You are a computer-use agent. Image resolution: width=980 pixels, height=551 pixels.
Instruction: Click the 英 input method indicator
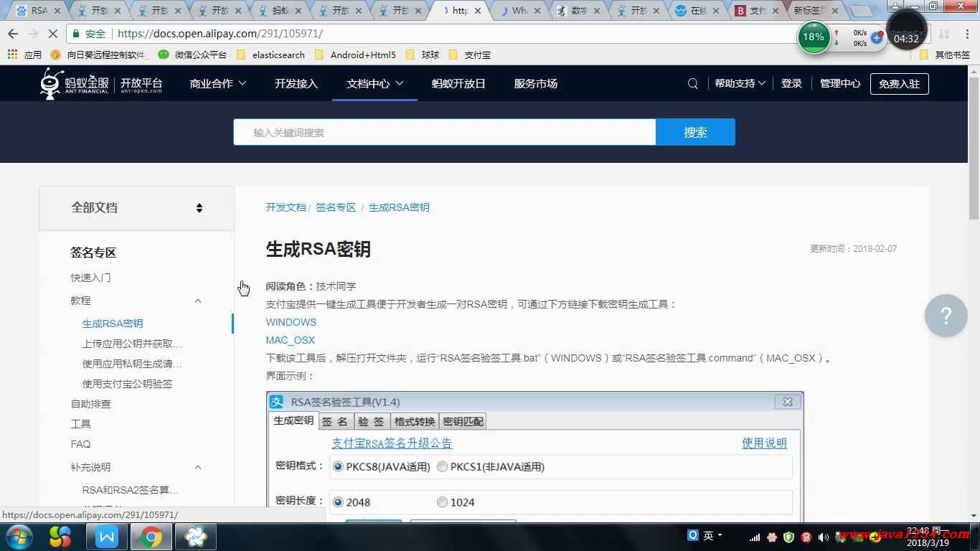pos(708,535)
